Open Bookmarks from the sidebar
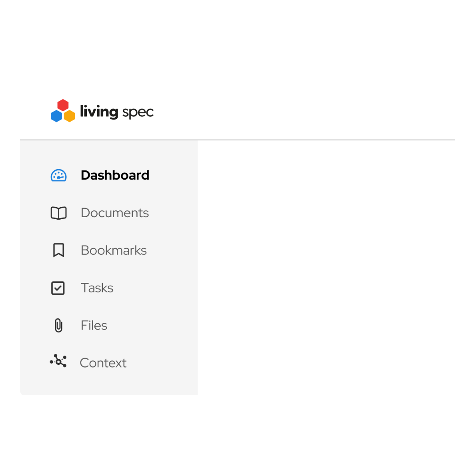 coord(114,250)
